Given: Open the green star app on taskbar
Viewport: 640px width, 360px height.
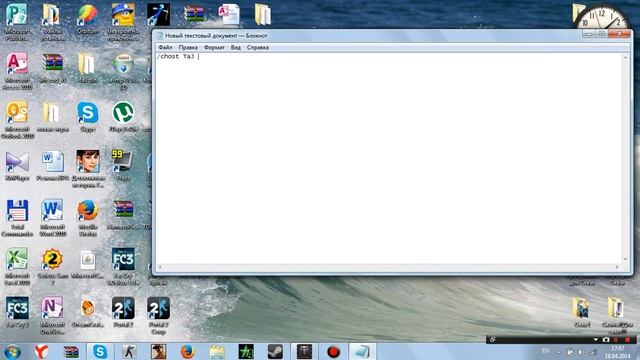Looking at the screenshot, I should (x=246, y=351).
